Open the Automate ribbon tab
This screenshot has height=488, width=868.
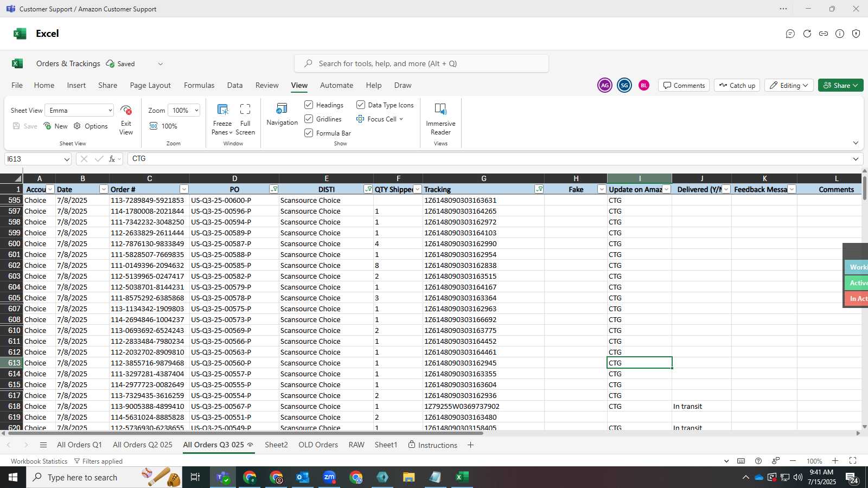pos(336,85)
